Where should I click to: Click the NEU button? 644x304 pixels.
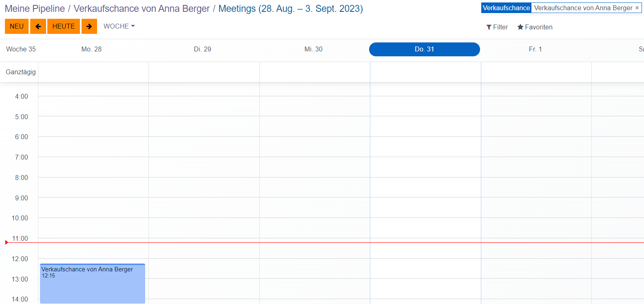(x=17, y=27)
